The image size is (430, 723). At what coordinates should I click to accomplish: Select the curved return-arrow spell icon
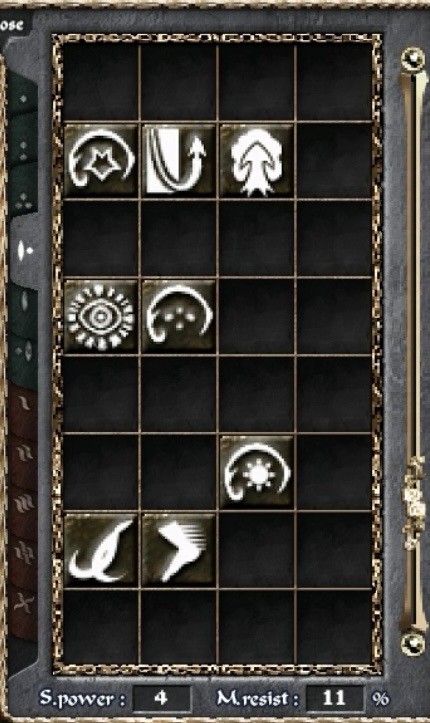pos(179,160)
